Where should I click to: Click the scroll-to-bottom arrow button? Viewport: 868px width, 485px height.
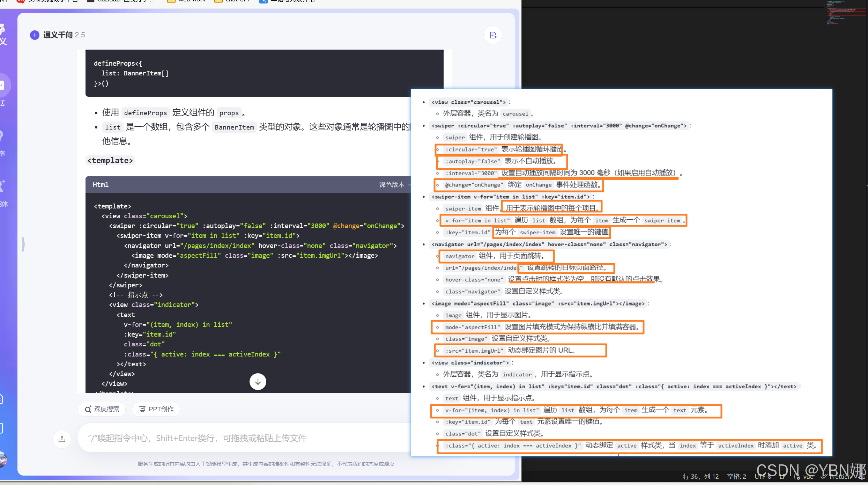[258, 382]
